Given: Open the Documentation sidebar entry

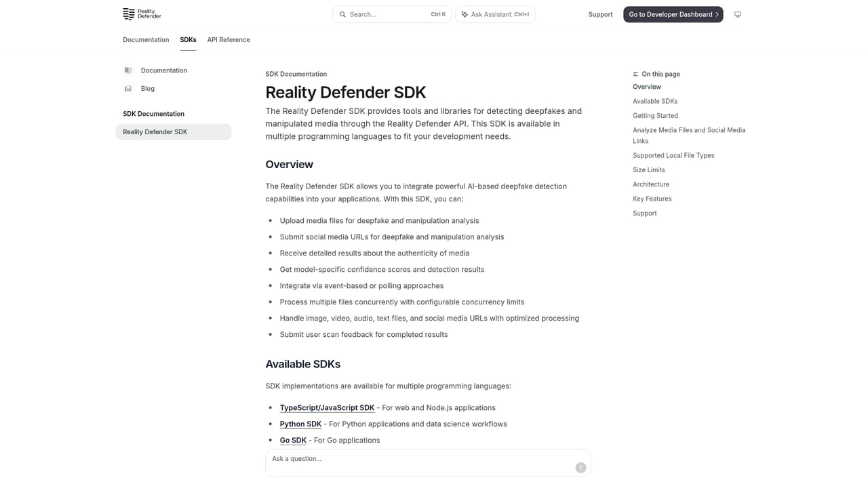Looking at the screenshot, I should click(x=174, y=70).
